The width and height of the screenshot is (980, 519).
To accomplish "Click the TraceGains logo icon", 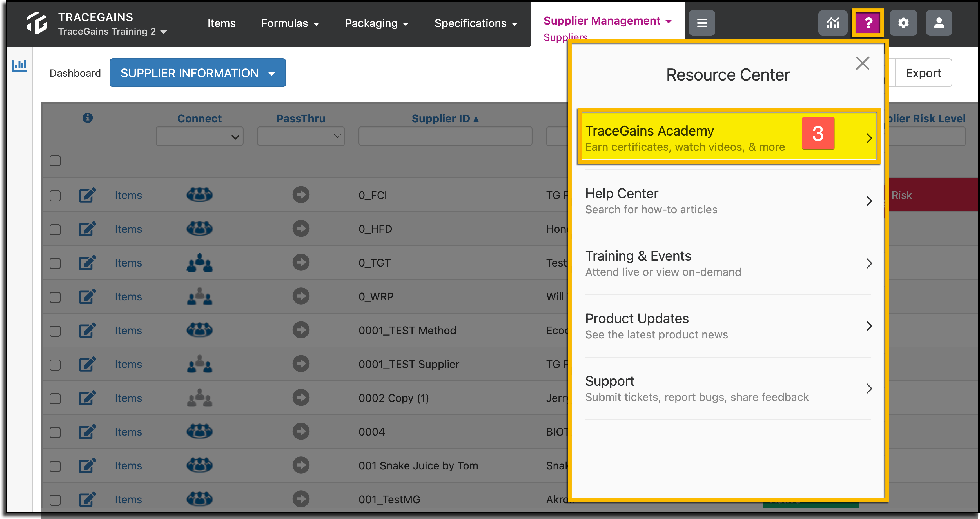I will (x=37, y=23).
